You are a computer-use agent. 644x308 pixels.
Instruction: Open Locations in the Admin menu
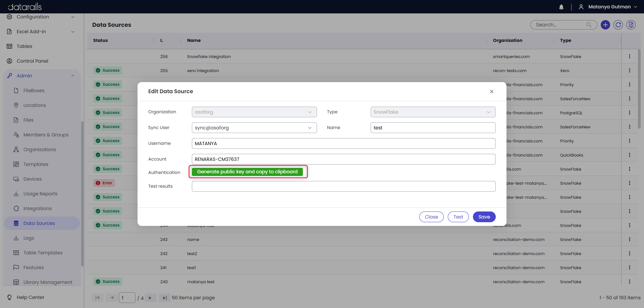[x=35, y=105]
